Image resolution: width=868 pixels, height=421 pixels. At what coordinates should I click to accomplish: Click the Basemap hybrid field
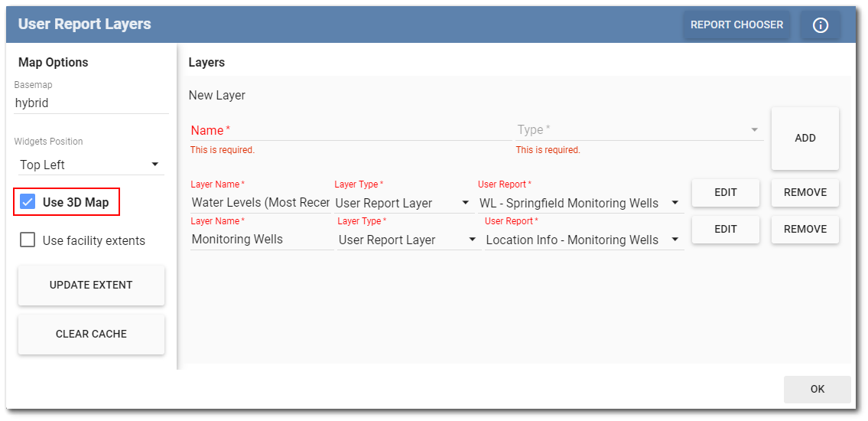(x=91, y=103)
